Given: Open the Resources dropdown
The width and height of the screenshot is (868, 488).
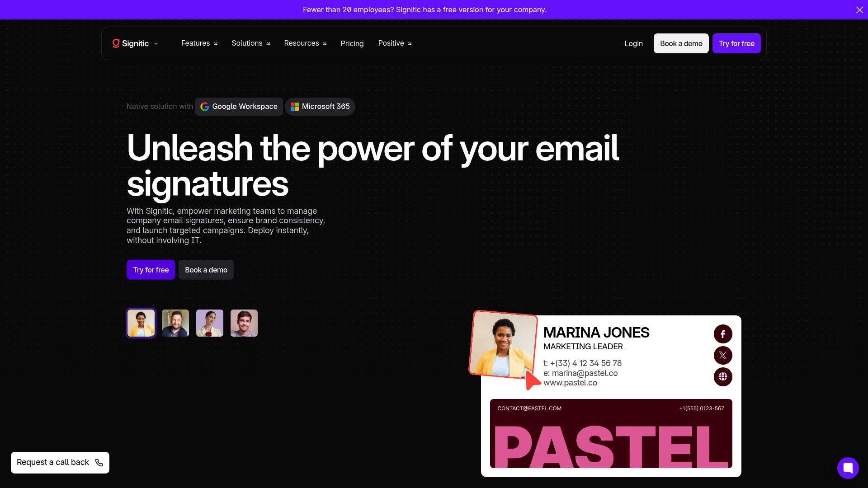Looking at the screenshot, I should click(x=305, y=43).
